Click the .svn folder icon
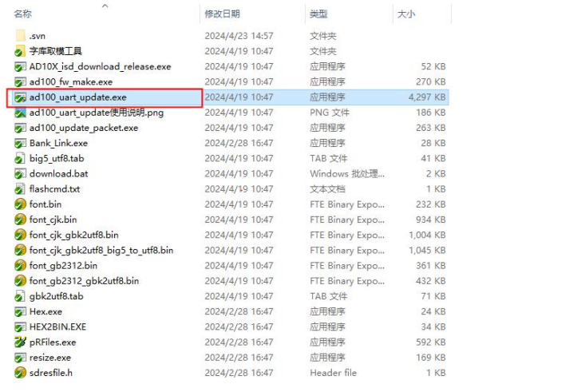 coord(20,36)
